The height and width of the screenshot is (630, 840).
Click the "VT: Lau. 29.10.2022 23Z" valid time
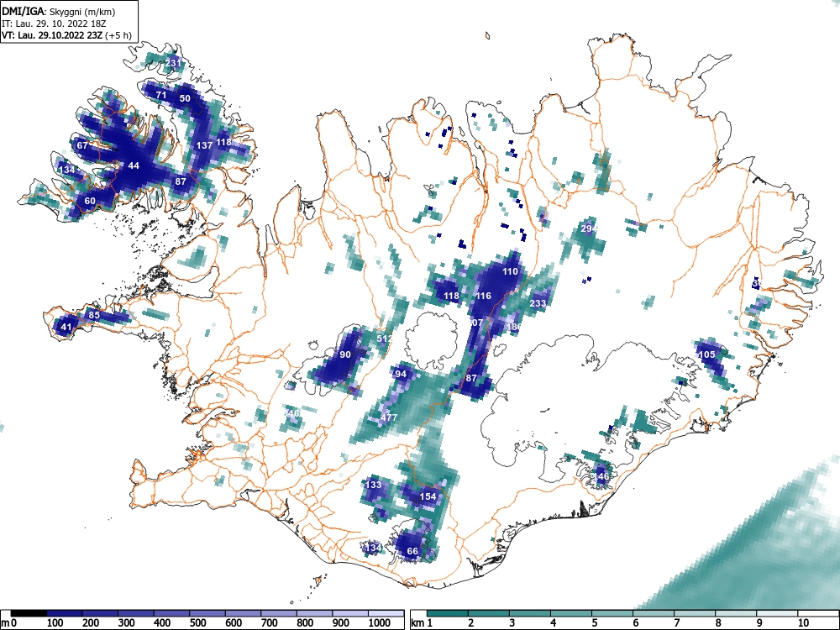click(x=53, y=35)
